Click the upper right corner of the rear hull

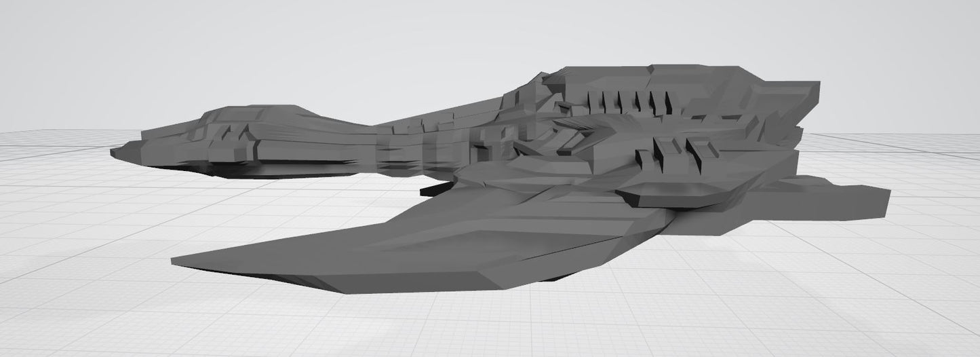click(817, 85)
